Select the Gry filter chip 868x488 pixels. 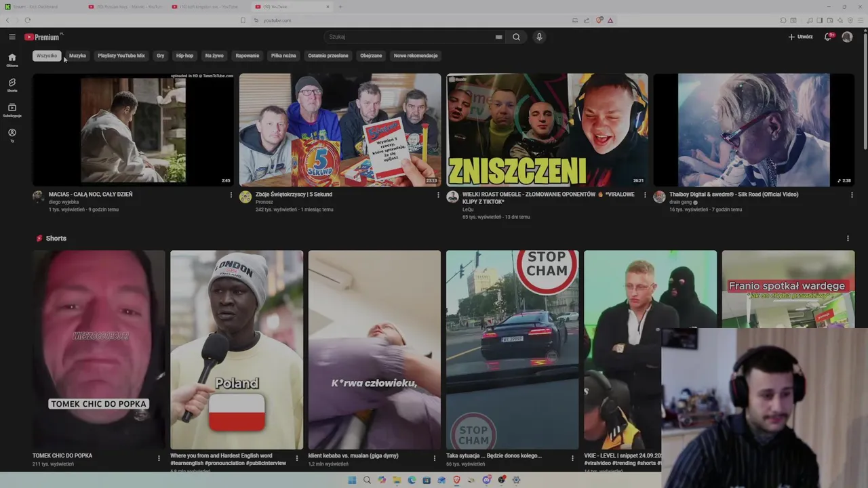[x=161, y=56]
